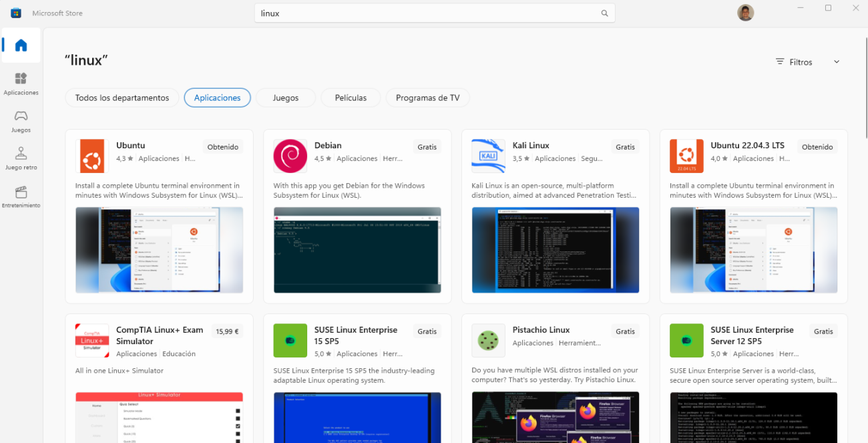Click the Kali Linux app icon
Viewport: 868px width, 443px height.
488,156
